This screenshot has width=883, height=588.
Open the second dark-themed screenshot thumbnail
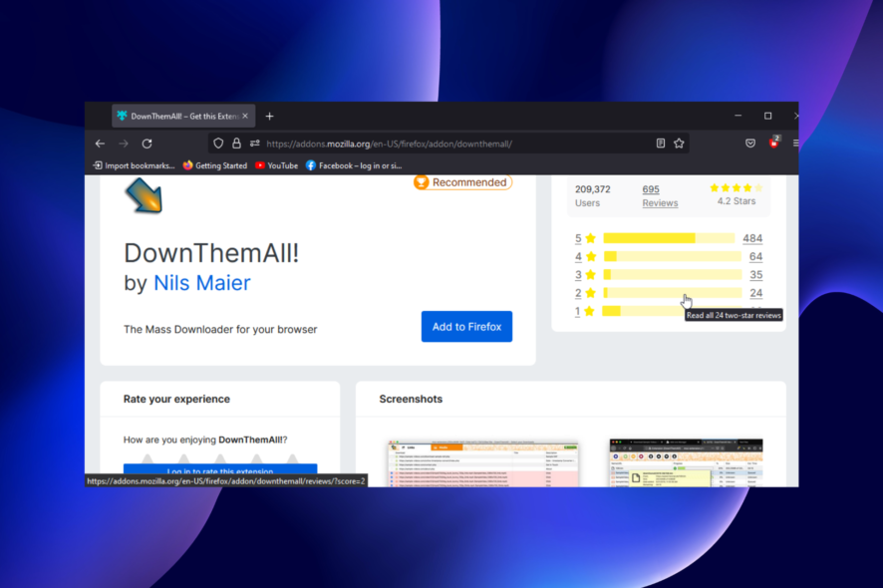[x=686, y=463]
